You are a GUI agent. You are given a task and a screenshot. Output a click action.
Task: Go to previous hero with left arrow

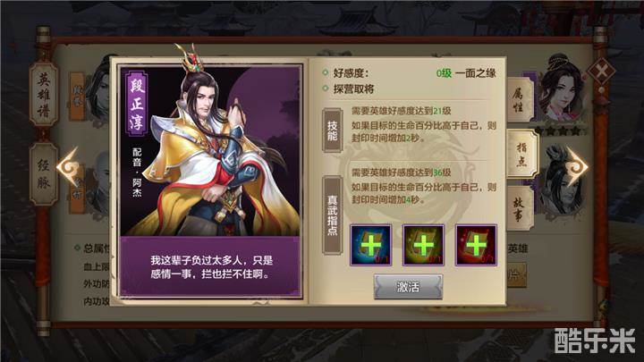68,166
